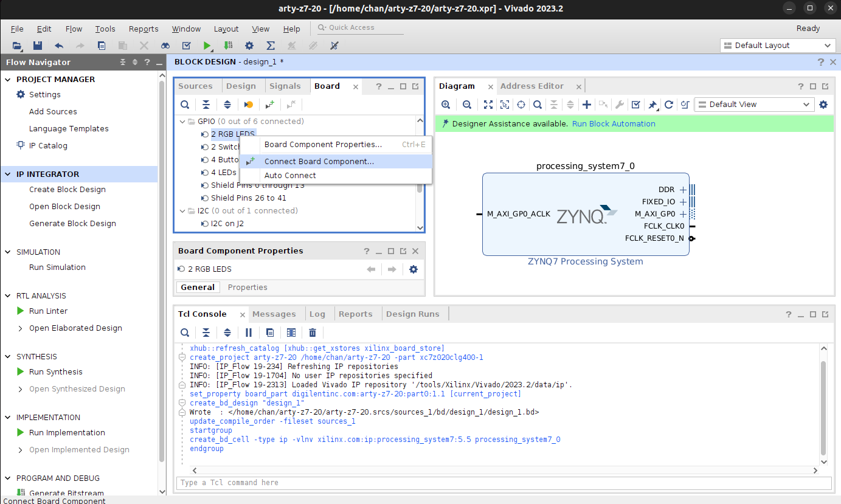Collapse the PROJECT MANAGER section

(x=8, y=80)
